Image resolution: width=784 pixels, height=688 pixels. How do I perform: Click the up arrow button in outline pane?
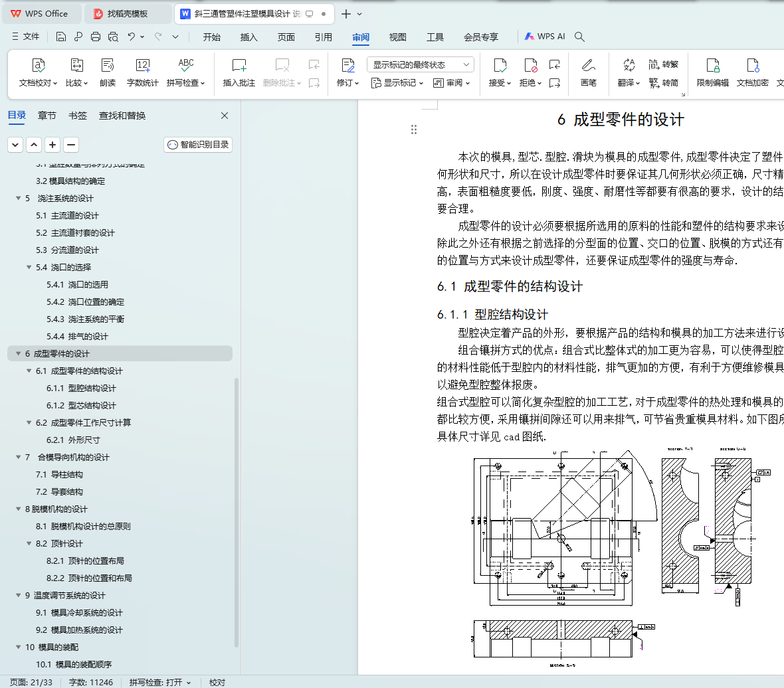tap(34, 145)
